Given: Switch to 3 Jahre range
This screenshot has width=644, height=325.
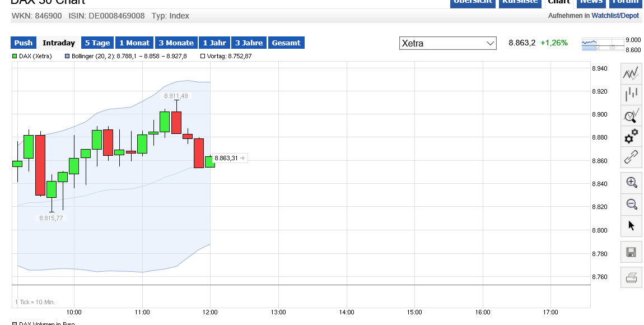Looking at the screenshot, I should (x=249, y=43).
